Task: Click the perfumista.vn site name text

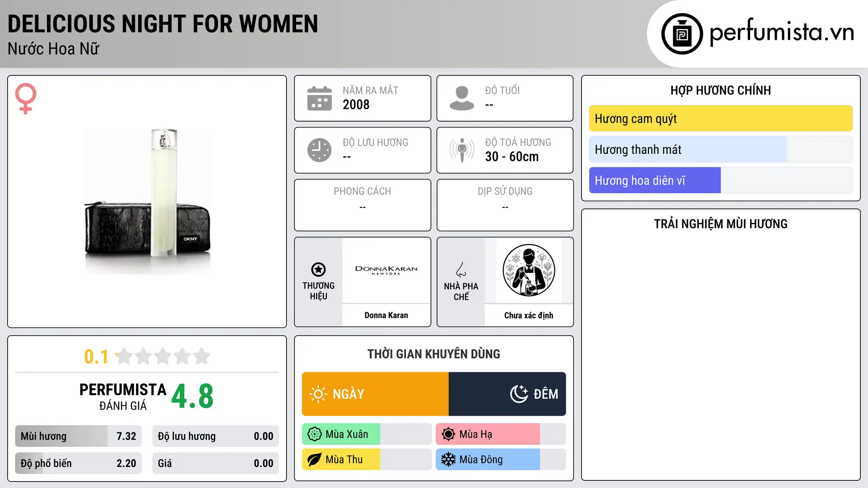Action: coord(782,33)
